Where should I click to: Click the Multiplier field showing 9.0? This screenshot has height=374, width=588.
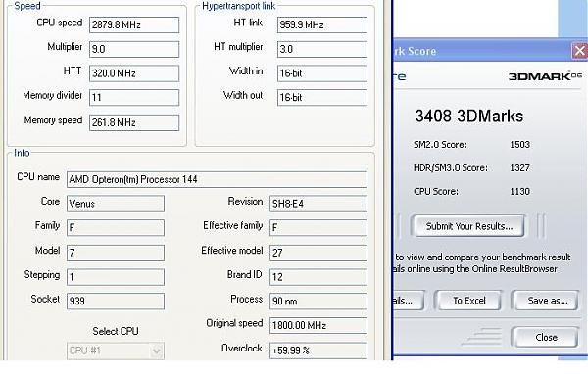[x=134, y=49]
